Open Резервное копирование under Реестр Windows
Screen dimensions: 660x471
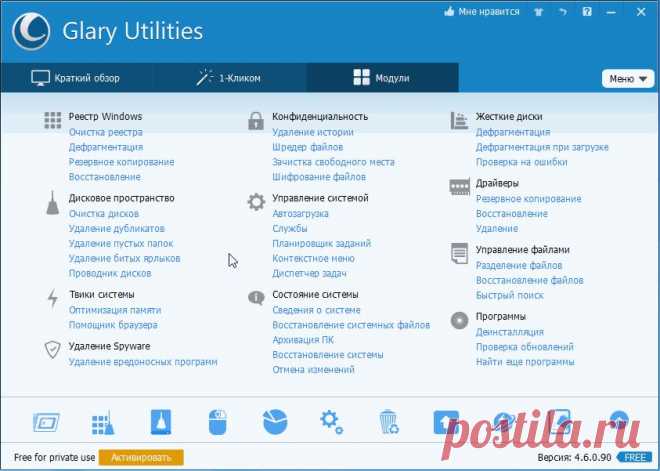tap(121, 162)
